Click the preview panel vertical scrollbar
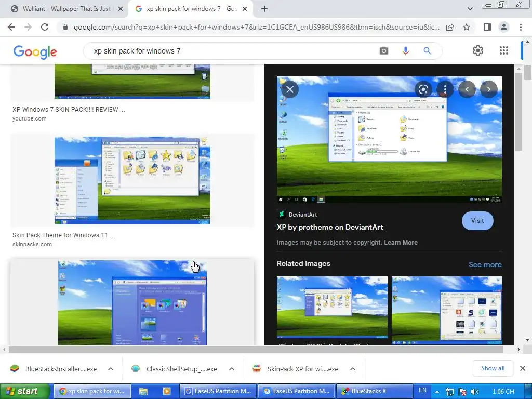532x399 pixels. coord(518,112)
